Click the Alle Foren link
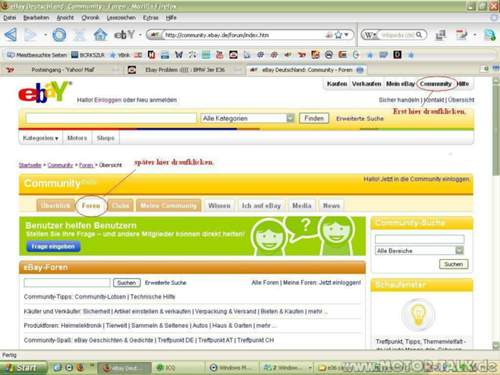Image resolution: width=500 pixels, height=375 pixels. pyautogui.click(x=265, y=283)
